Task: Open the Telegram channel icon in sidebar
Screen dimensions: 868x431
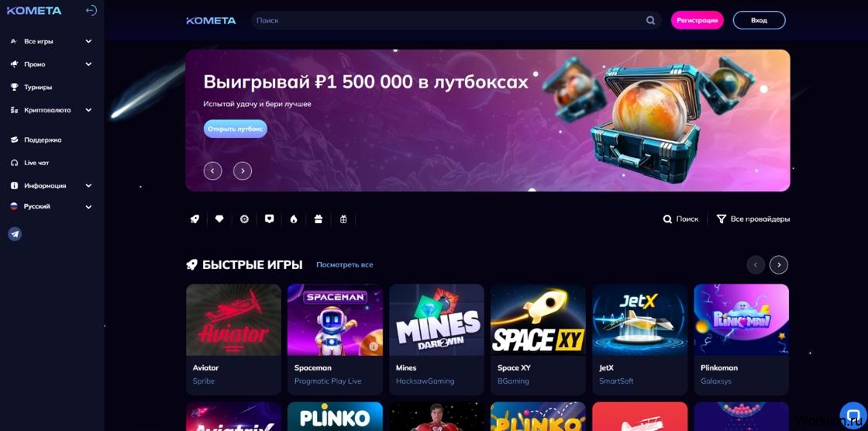Action: 15,234
